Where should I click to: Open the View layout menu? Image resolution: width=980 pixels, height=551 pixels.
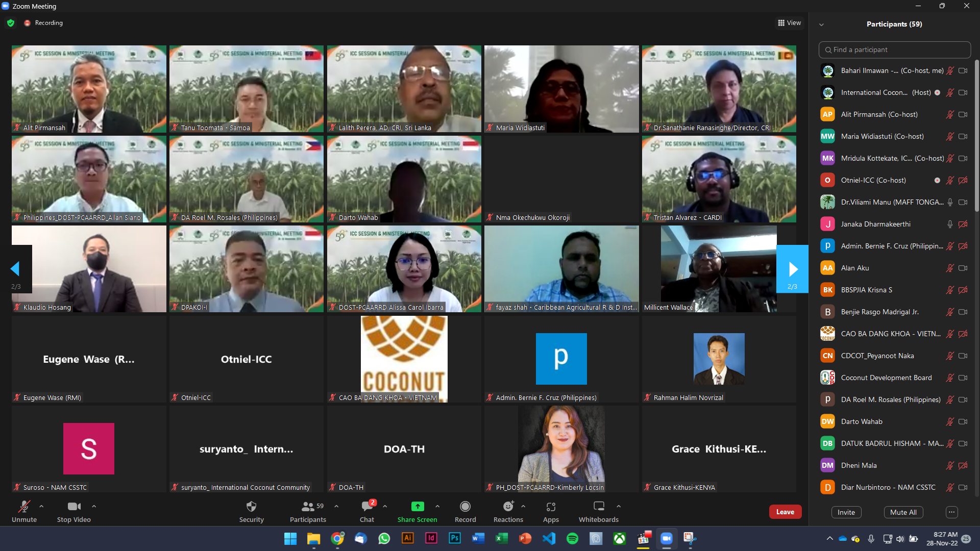click(x=789, y=23)
